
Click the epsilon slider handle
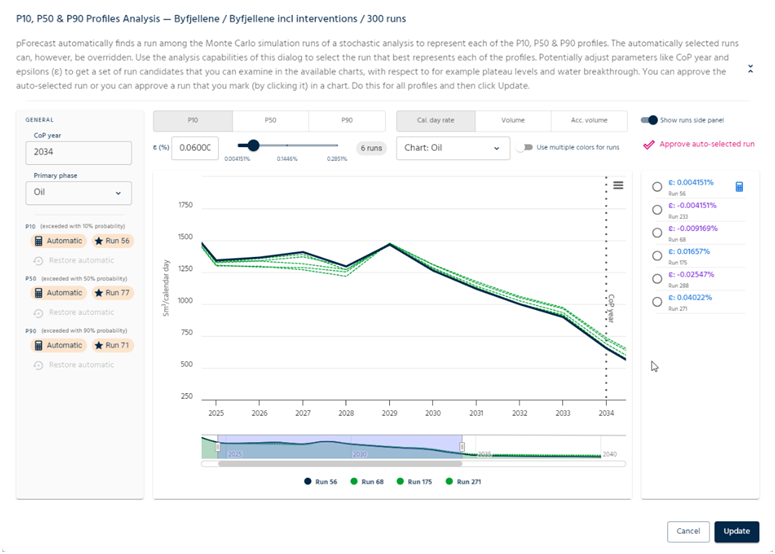[x=254, y=145]
